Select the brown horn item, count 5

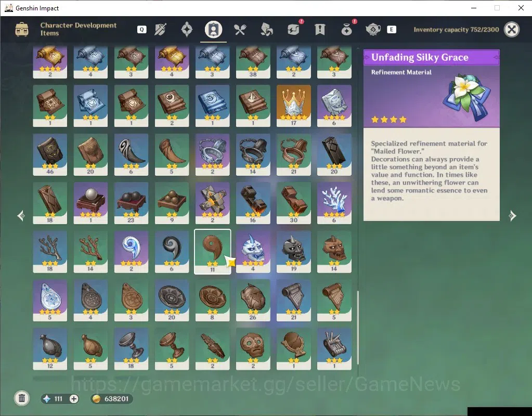click(172, 154)
